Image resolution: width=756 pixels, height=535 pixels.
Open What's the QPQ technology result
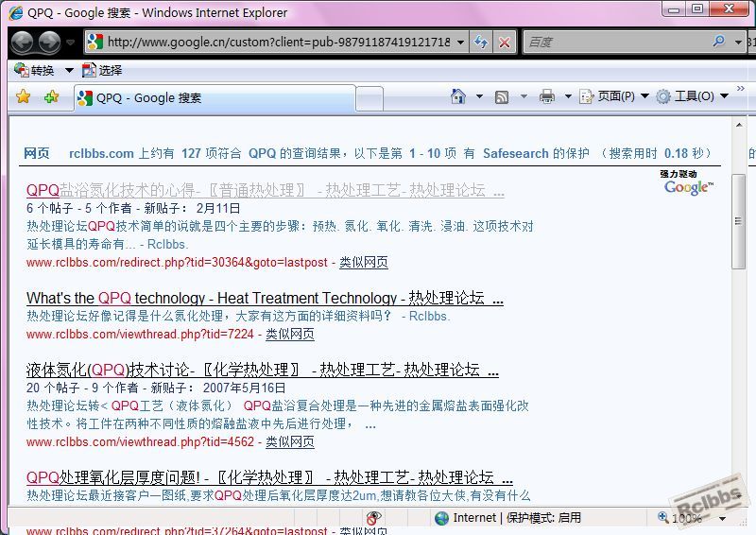click(265, 298)
